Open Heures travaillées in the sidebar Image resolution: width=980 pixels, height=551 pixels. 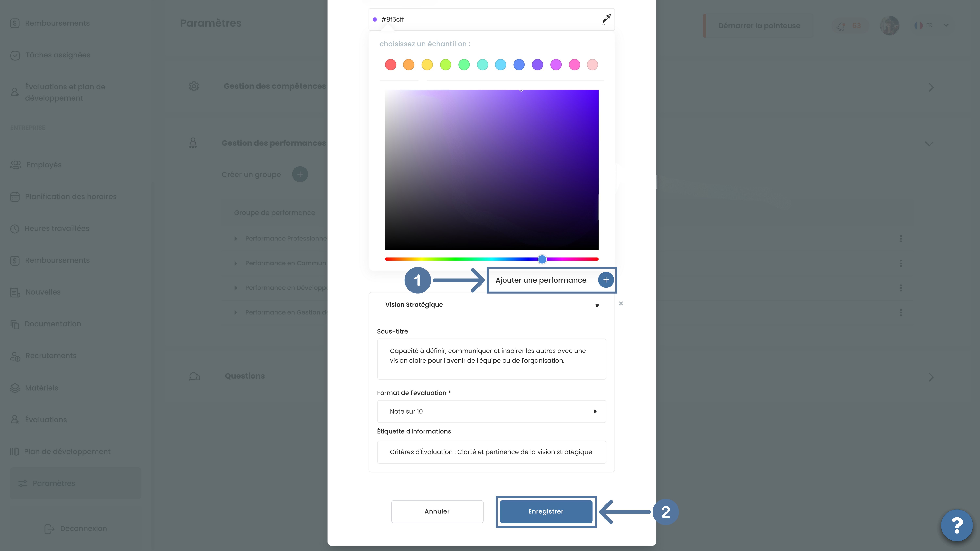(57, 229)
